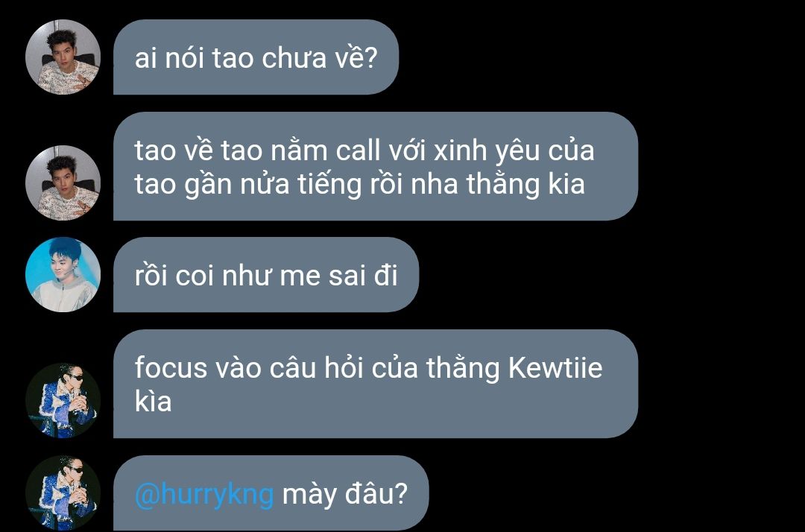805x532 pixels.
Task: Open the @hurrykng mention link
Action: point(203,495)
